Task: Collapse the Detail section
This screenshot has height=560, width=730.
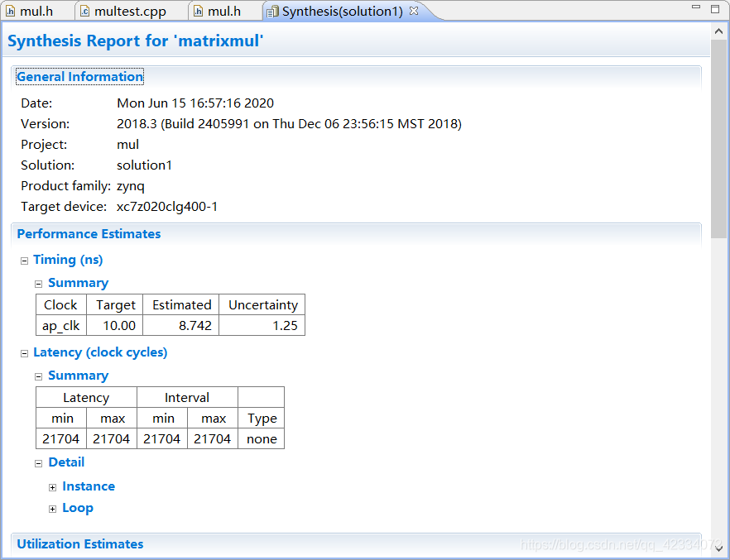Action: click(39, 464)
